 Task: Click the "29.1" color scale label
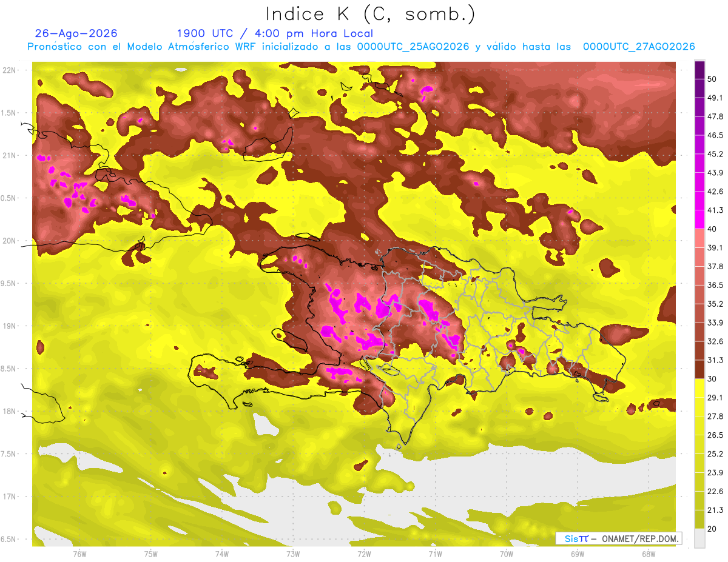coord(715,398)
